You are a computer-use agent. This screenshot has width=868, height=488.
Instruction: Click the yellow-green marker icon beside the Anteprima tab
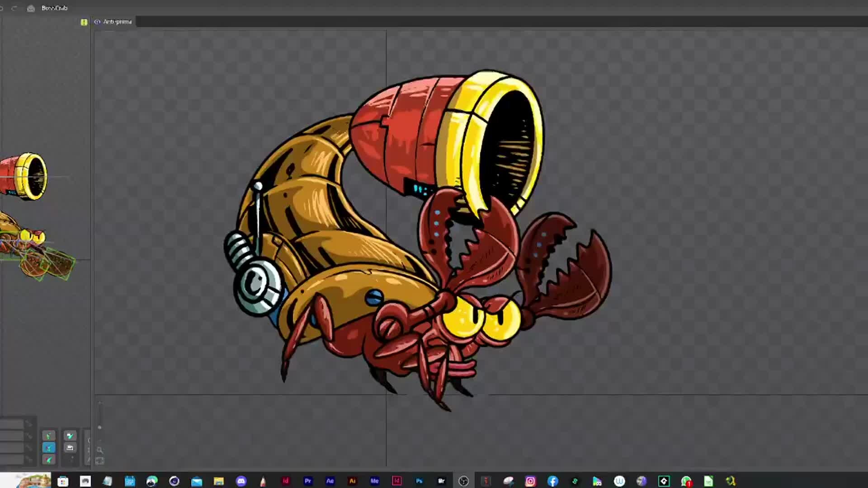tap(84, 22)
